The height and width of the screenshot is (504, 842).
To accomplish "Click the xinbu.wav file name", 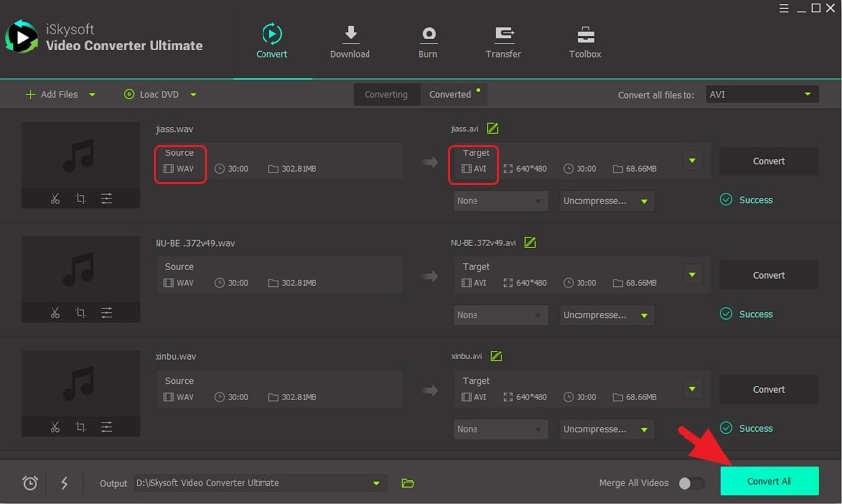I will pos(175,356).
